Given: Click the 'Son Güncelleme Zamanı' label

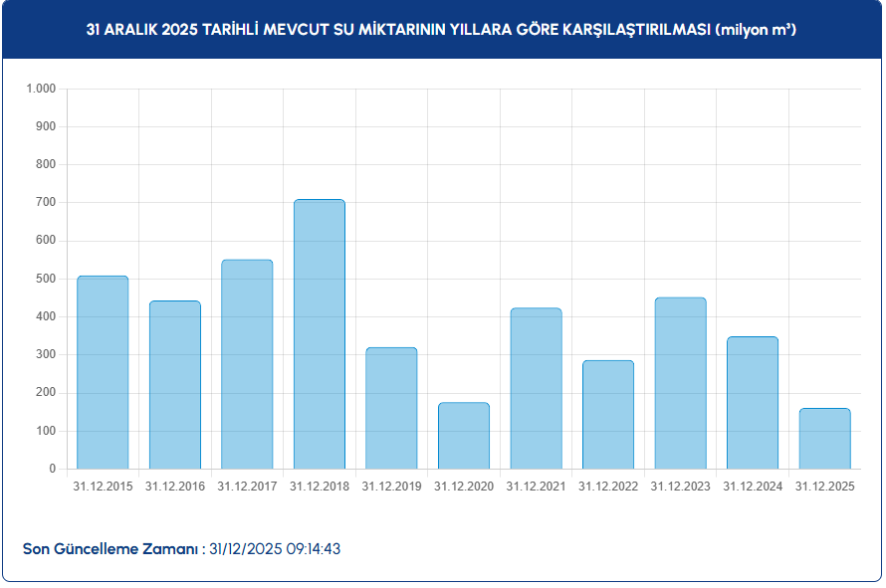Looking at the screenshot, I should (x=111, y=549).
